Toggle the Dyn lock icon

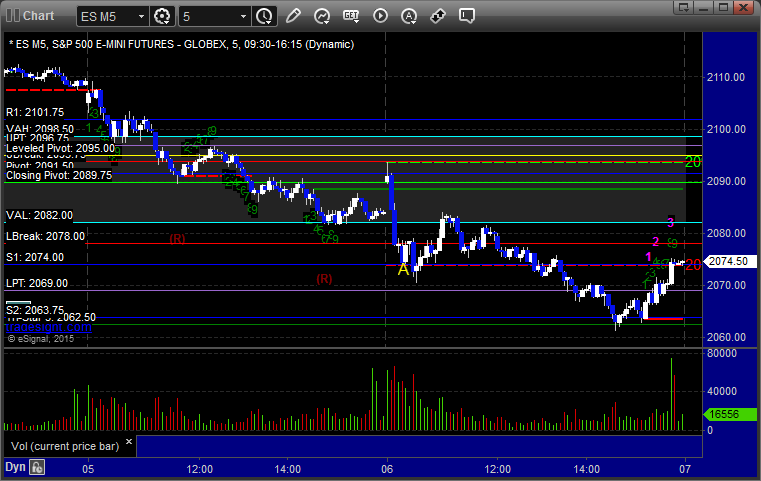click(x=37, y=467)
